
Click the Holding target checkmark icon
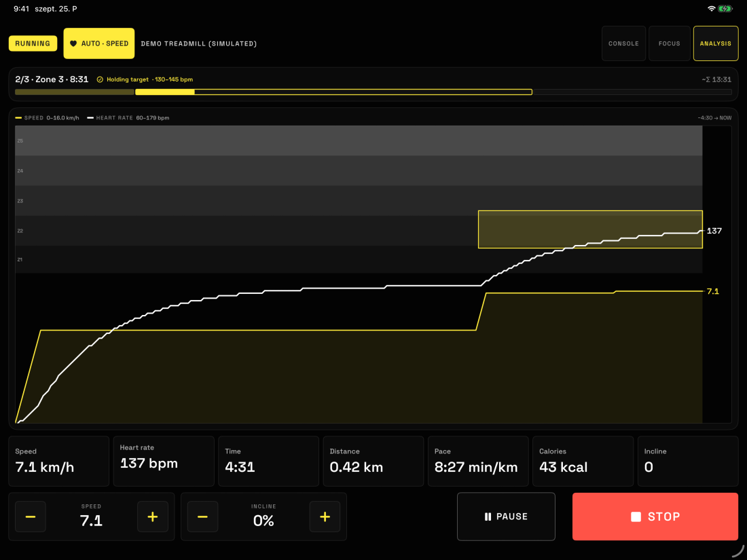pyautogui.click(x=100, y=79)
